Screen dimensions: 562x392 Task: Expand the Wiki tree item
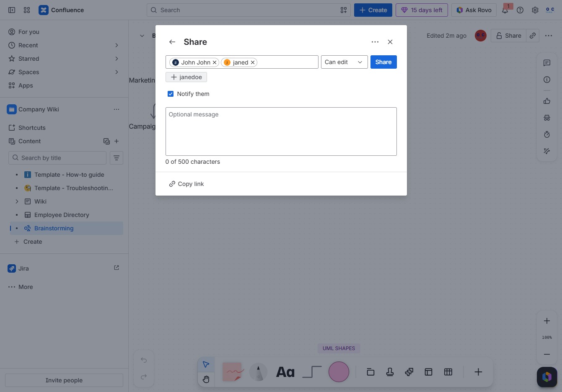pos(17,201)
